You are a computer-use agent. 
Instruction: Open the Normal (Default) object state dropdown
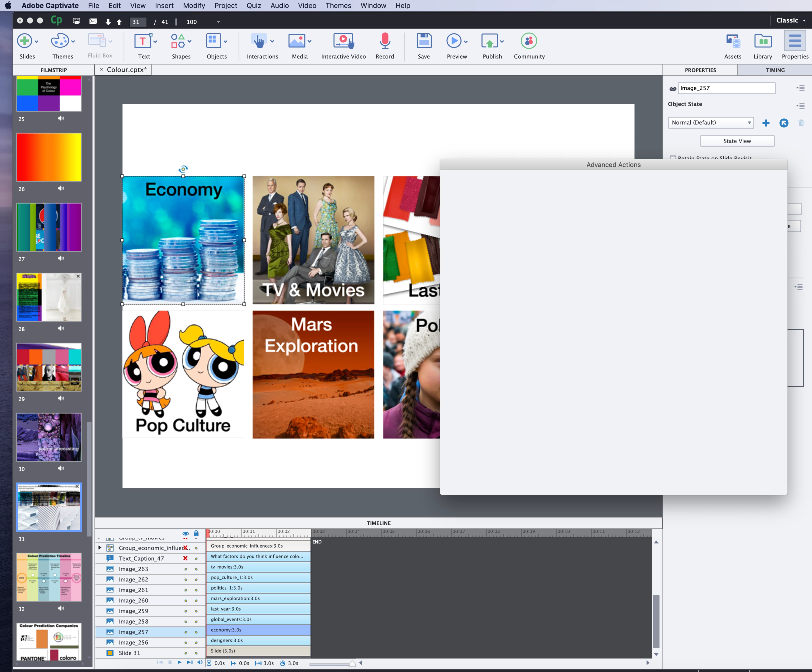tap(711, 122)
